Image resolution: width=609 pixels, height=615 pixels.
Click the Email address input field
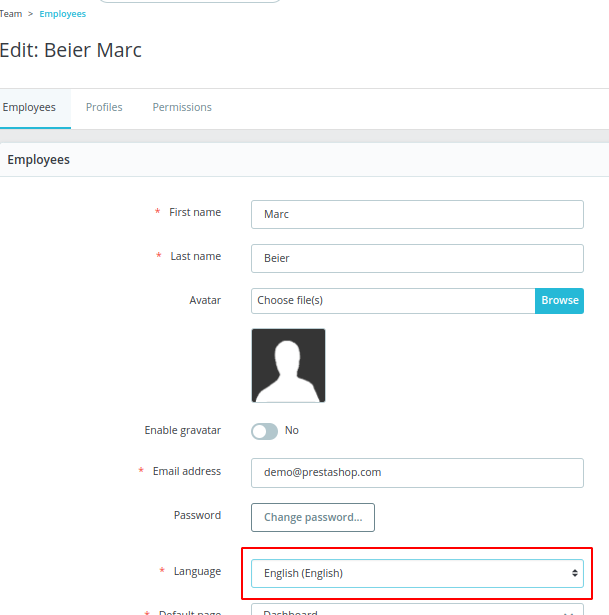[417, 473]
